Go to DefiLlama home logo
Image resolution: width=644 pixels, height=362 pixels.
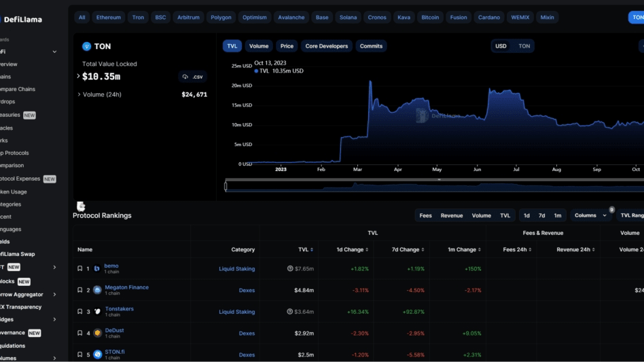tap(21, 19)
